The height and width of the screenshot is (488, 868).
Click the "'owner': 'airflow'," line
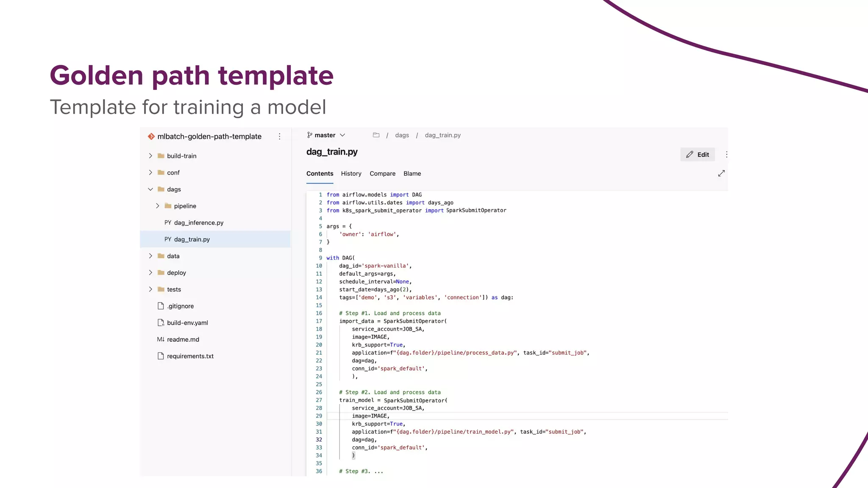(x=369, y=234)
